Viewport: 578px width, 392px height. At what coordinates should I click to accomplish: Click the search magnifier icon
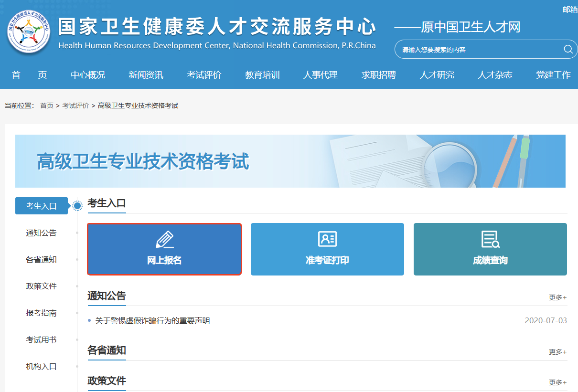pyautogui.click(x=567, y=49)
